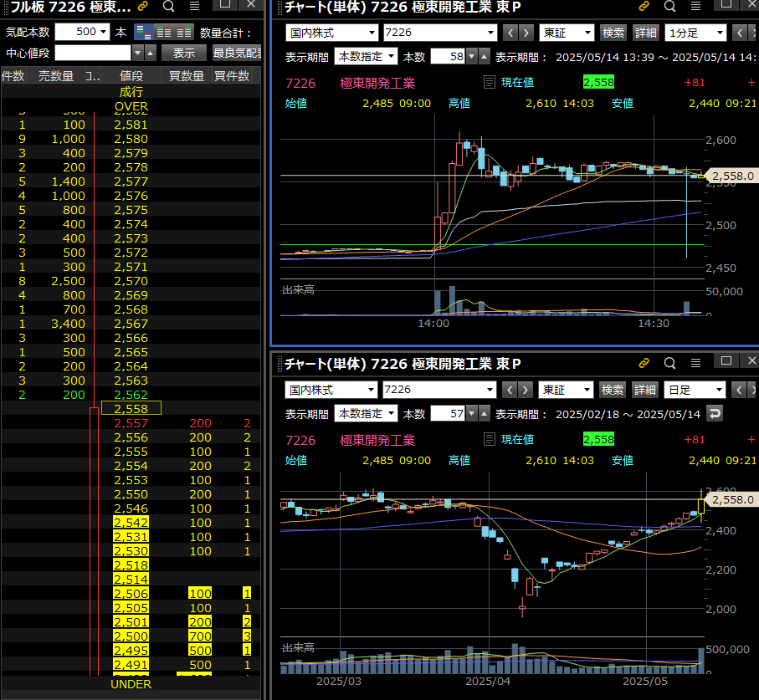Click document icon beside 現在値 upper chart
Screen dimensions: 759x700
point(490,82)
